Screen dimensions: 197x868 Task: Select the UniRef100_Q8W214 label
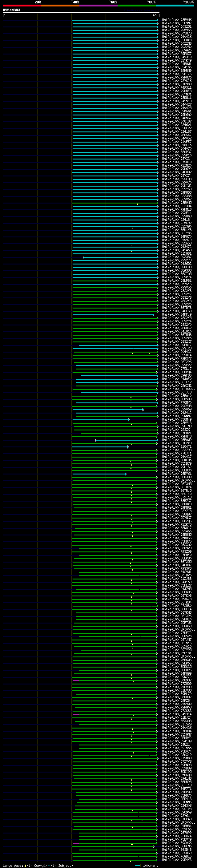pyautogui.click(x=176, y=745)
